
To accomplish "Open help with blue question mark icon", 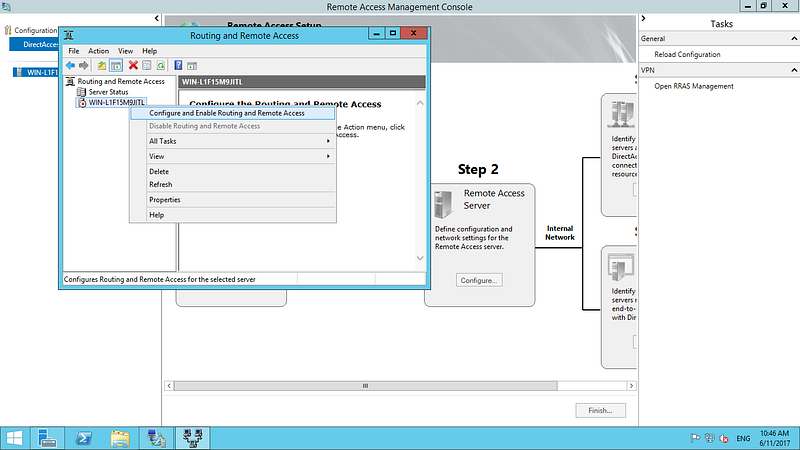I will coord(178,65).
